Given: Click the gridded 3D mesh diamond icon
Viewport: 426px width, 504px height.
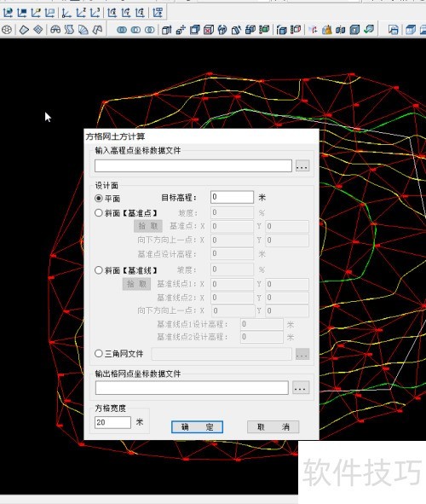Looking at the screenshot, I should pyautogui.click(x=38, y=30).
